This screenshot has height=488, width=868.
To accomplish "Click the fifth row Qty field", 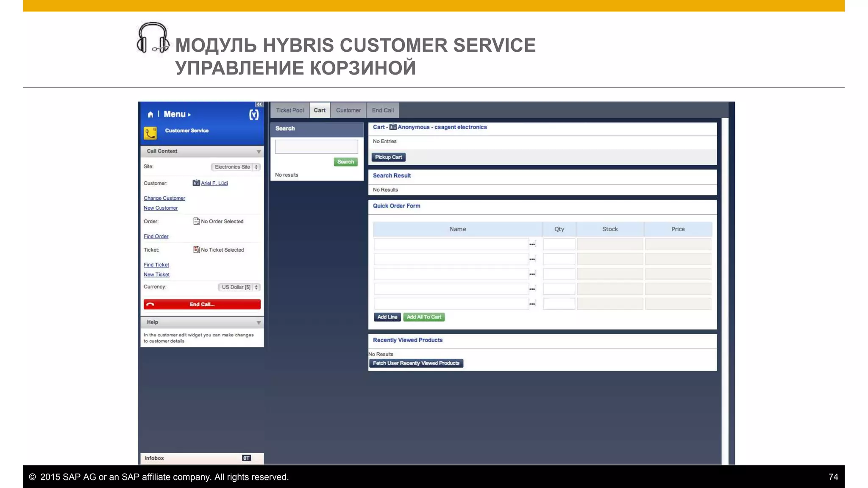I will pyautogui.click(x=559, y=303).
